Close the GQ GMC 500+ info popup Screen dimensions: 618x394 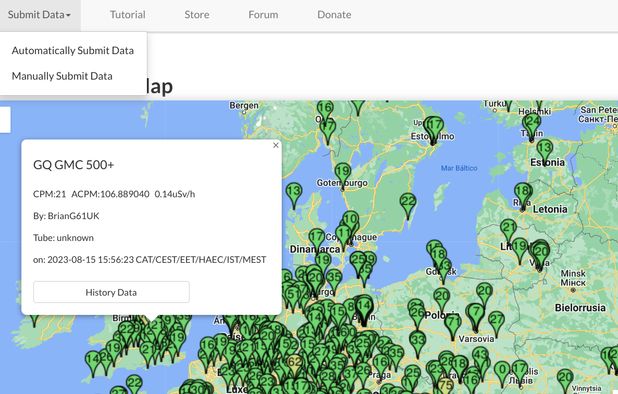(276, 145)
